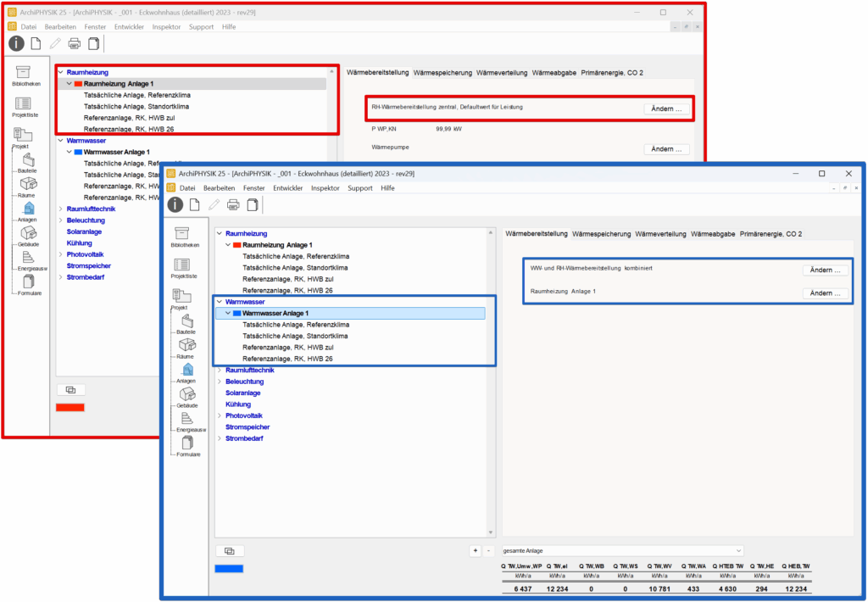Viewport: 868px width, 602px height.
Task: Click plus button below front window tree
Action: (x=475, y=551)
